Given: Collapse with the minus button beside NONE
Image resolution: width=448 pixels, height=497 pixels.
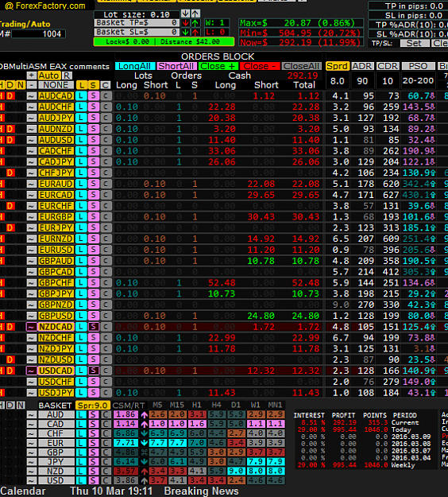Looking at the screenshot, I should pos(31,85).
